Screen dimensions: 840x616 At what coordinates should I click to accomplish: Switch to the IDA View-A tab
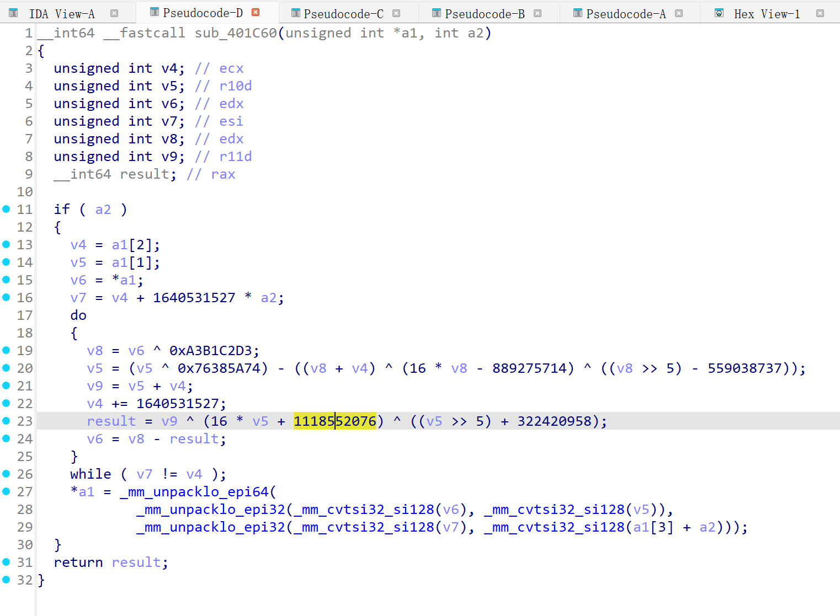pos(62,14)
